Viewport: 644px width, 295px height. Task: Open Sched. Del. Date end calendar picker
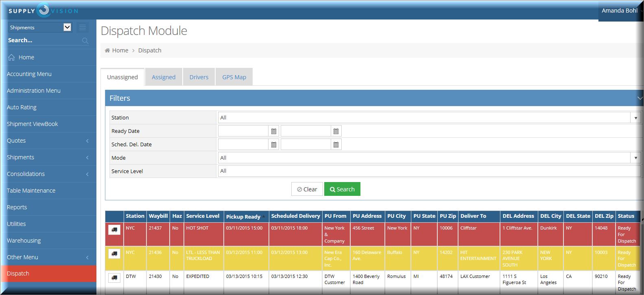coord(336,145)
